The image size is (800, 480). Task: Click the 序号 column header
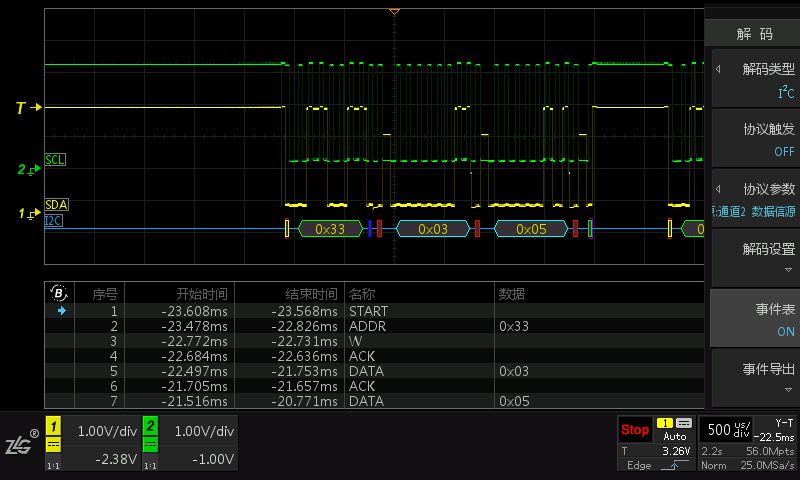coord(105,294)
